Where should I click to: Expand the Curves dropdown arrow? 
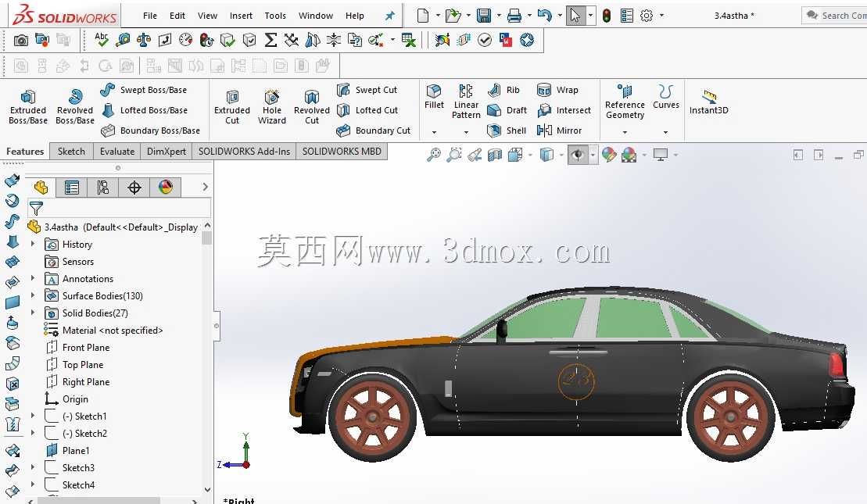[666, 132]
